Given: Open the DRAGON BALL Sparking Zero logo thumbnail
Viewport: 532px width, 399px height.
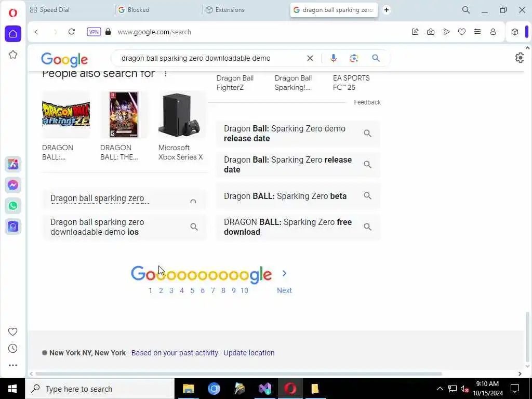Looking at the screenshot, I should 66,115.
